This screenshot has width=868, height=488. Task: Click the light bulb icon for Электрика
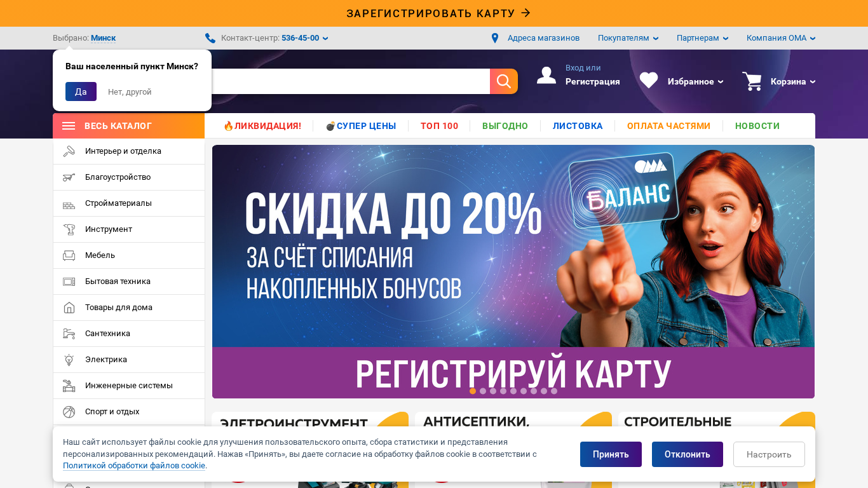[x=69, y=360]
